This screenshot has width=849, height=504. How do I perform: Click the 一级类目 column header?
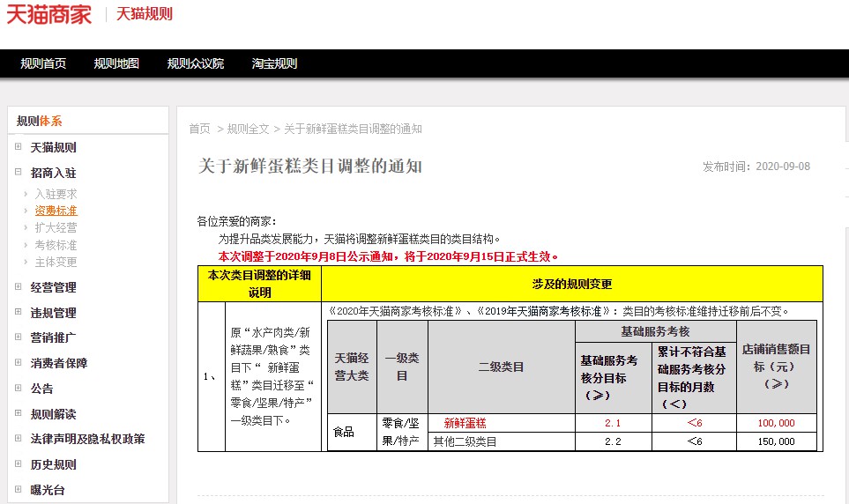click(x=402, y=367)
